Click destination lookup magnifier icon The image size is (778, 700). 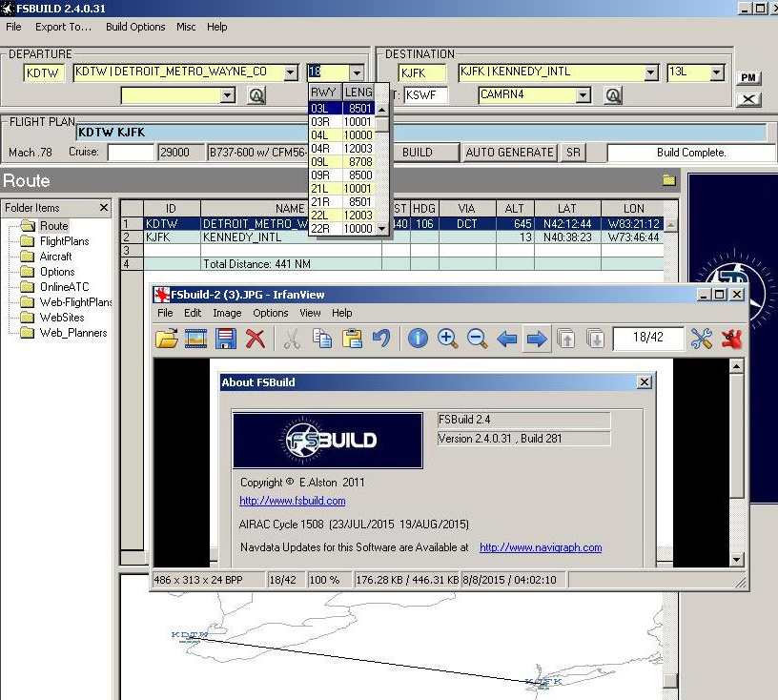click(613, 94)
